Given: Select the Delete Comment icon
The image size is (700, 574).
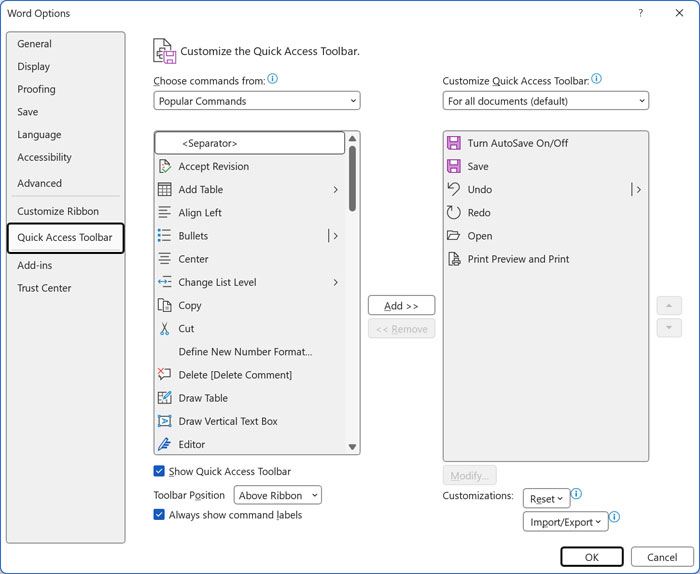Looking at the screenshot, I should [164, 374].
